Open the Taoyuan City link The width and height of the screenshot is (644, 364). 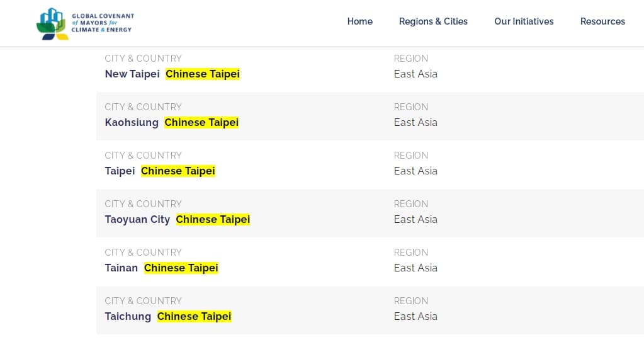[137, 219]
